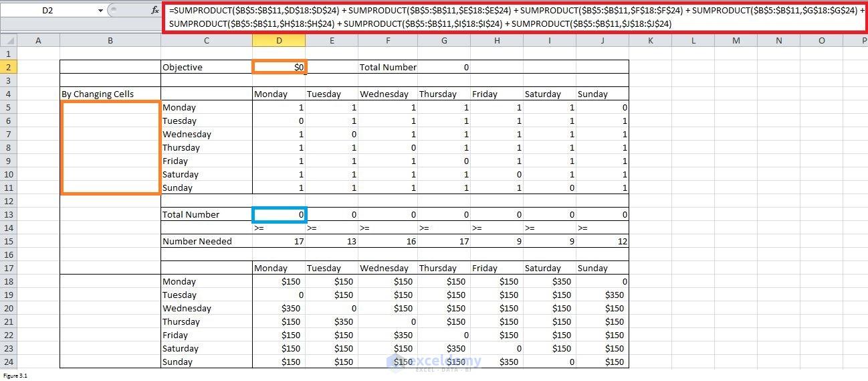Select the 0 in row 9 Thursday column

pos(444,161)
